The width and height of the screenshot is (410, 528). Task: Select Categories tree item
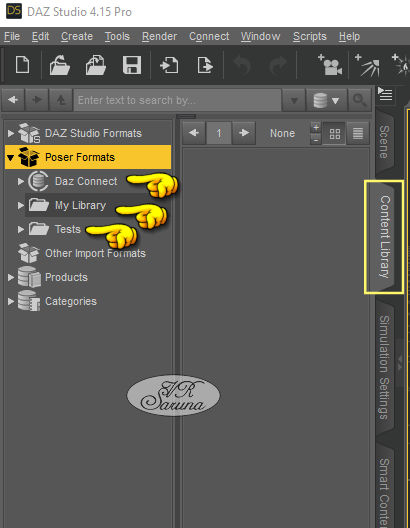coord(71,301)
